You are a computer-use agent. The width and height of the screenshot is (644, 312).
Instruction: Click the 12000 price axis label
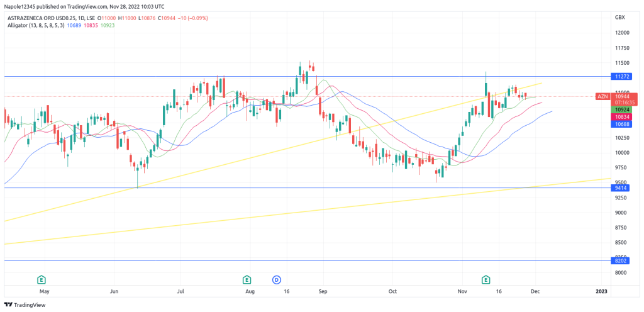click(x=621, y=33)
